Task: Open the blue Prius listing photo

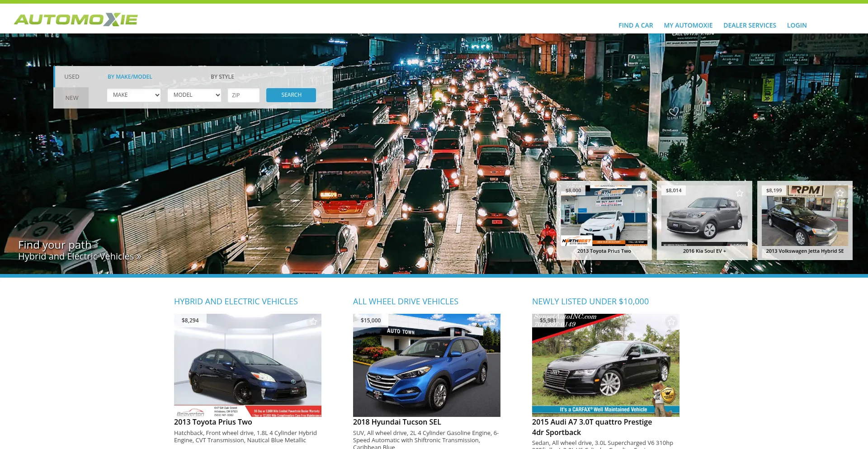Action: pyautogui.click(x=248, y=365)
